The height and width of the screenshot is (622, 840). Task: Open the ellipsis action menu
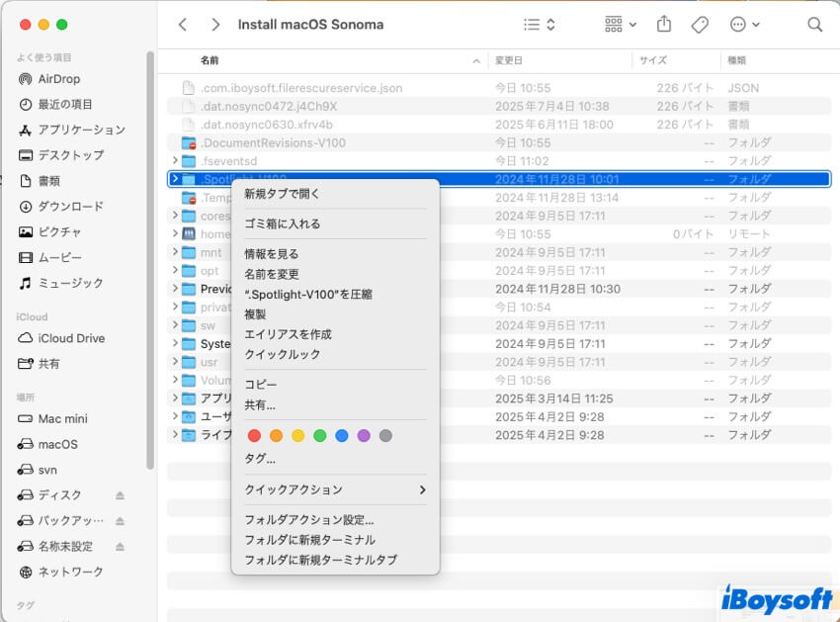(745, 25)
